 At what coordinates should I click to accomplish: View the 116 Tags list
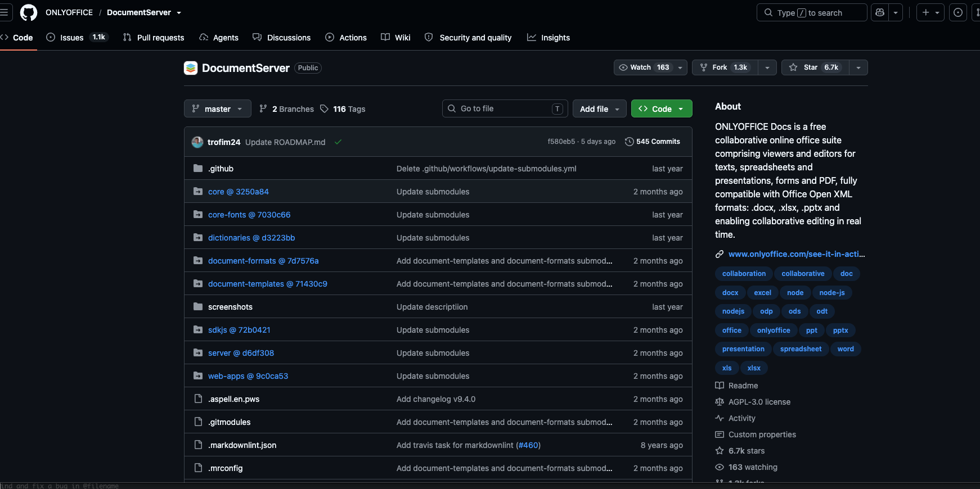(343, 109)
